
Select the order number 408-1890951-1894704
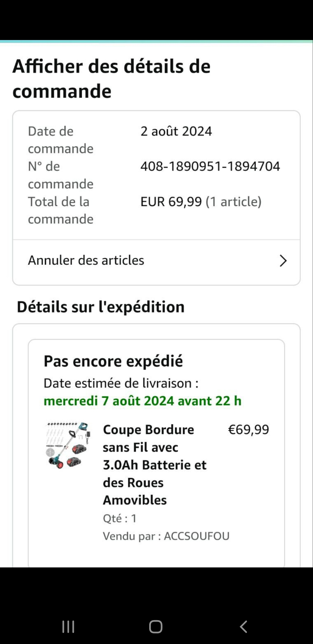(x=210, y=167)
